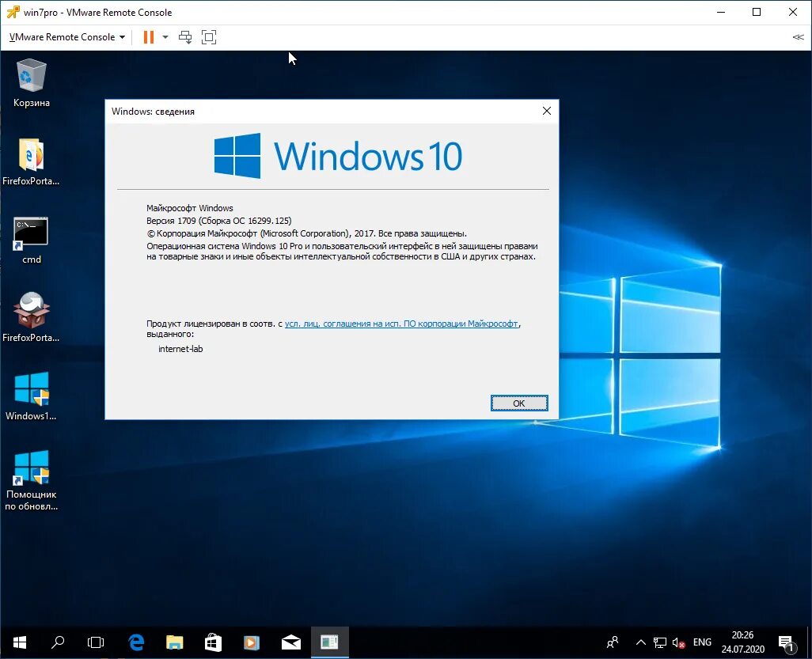
Task: Open the Microsoft license agreement link
Action: 401,324
